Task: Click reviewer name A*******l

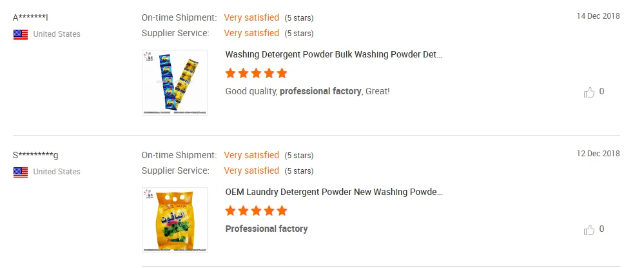Action: (31, 17)
